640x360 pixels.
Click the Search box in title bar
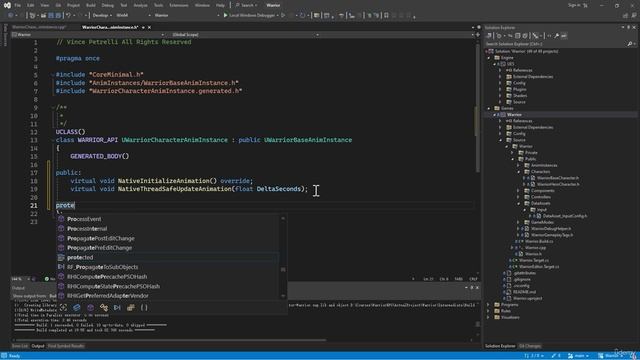(x=247, y=5)
